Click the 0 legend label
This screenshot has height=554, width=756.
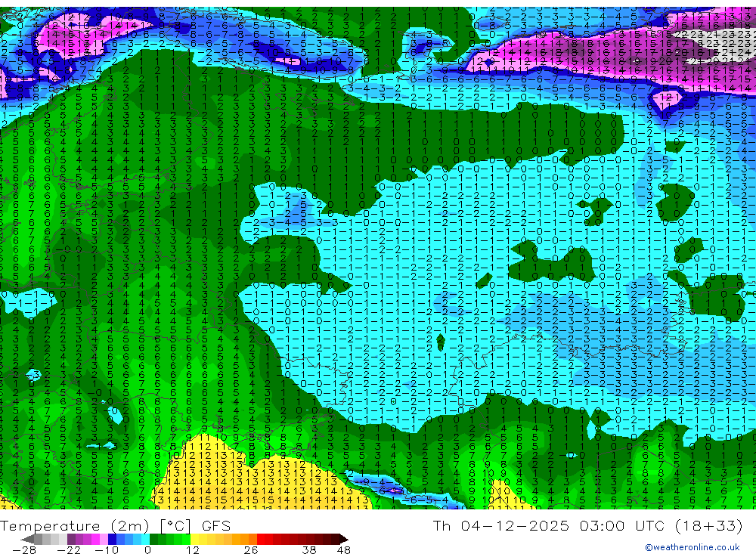148,549
